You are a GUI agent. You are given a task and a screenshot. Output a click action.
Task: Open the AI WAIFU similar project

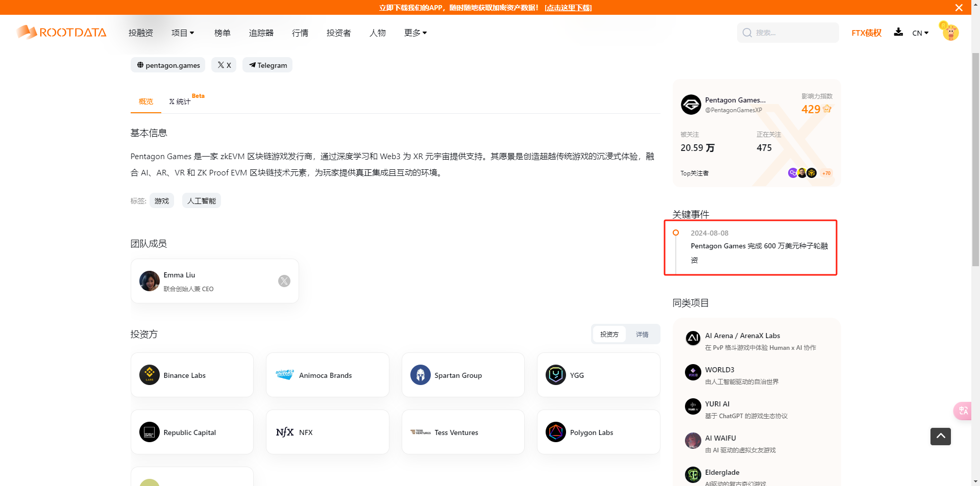tap(720, 438)
